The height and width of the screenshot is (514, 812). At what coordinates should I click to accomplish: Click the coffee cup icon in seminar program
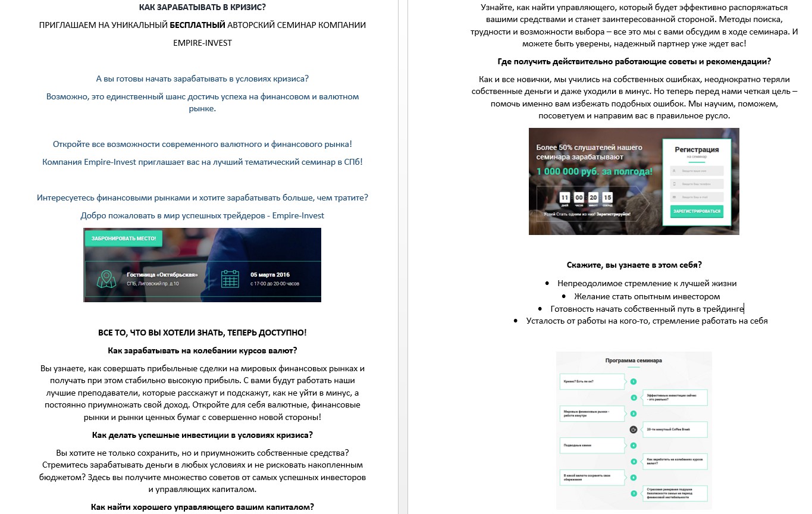(634, 430)
